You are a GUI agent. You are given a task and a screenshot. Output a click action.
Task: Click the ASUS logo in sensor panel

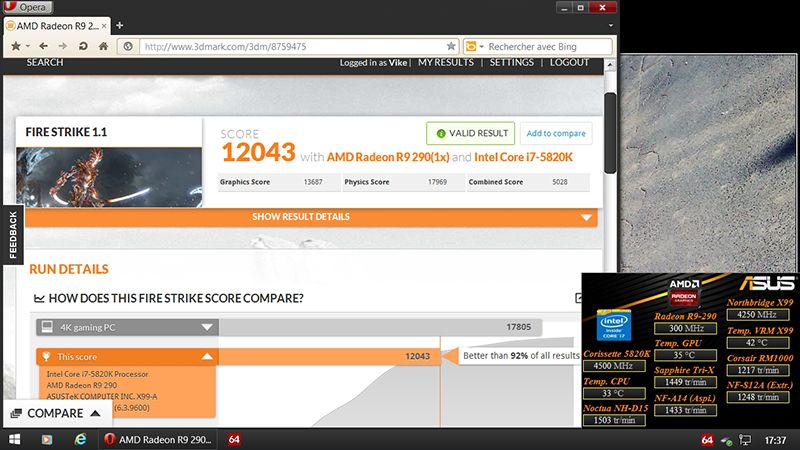click(x=767, y=283)
